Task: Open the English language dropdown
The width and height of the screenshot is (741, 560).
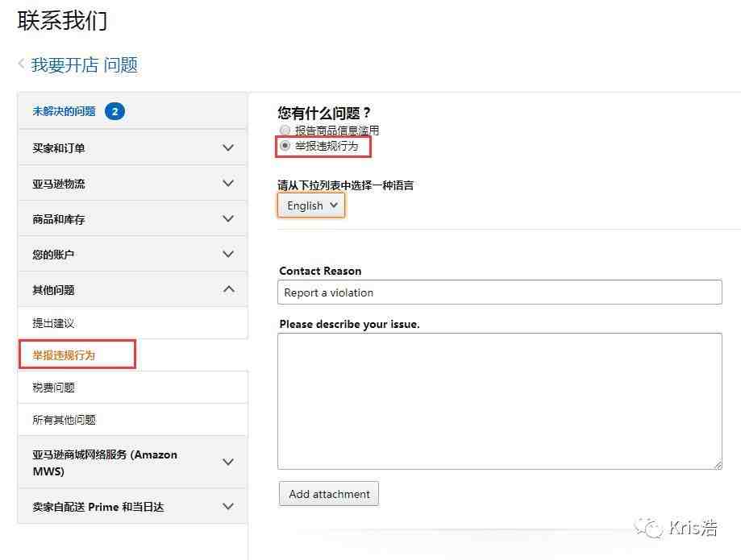Action: click(311, 205)
